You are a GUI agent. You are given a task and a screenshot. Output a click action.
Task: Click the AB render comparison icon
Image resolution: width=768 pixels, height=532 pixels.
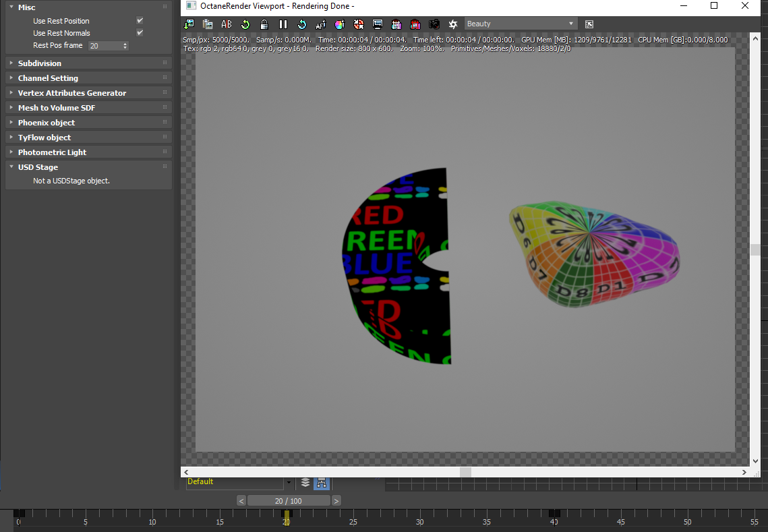click(x=227, y=24)
